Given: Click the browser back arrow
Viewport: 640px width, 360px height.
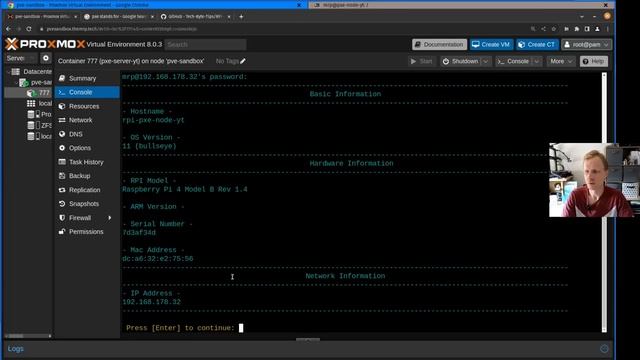Looking at the screenshot, I should click(9, 29).
